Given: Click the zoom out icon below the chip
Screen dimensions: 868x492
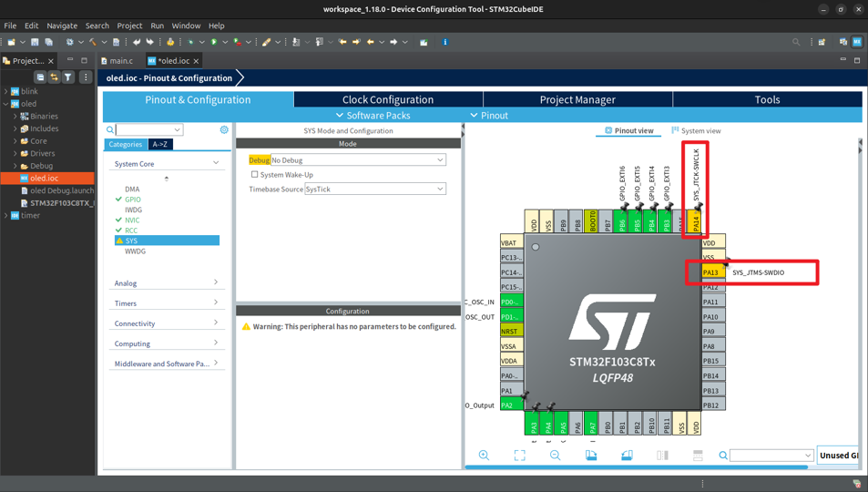Looking at the screenshot, I should coord(555,455).
